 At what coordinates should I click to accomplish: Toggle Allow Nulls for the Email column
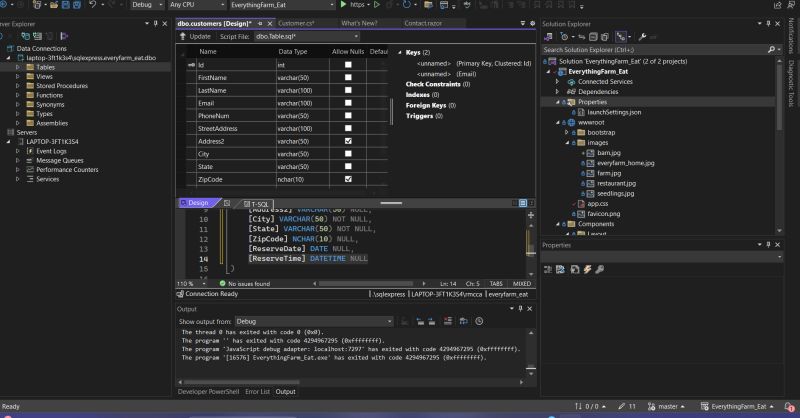(348, 102)
